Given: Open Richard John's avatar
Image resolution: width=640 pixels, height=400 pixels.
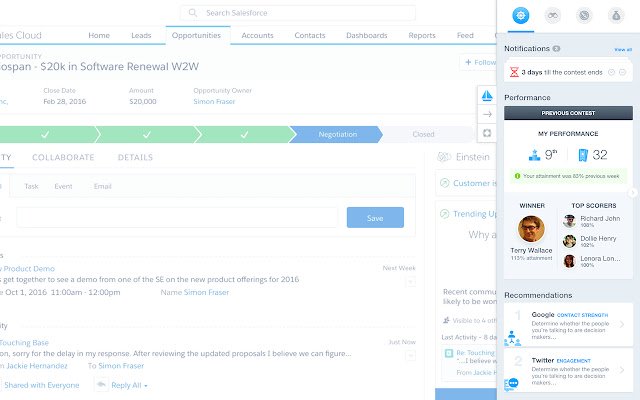Looking at the screenshot, I should pos(569,221).
